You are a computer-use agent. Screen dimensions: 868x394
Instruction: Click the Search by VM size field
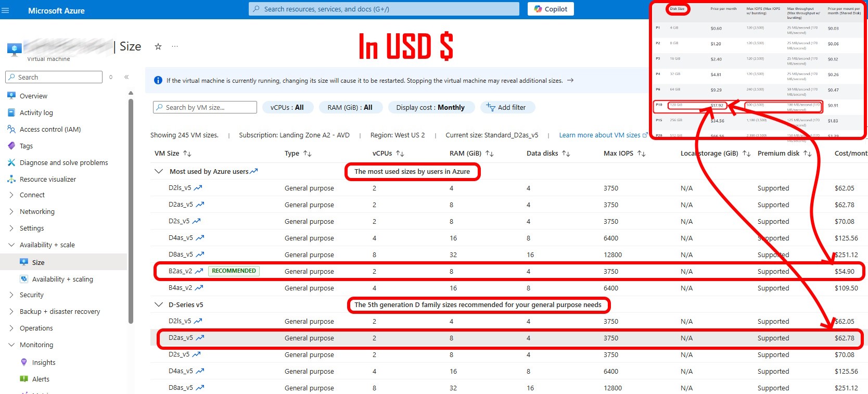[205, 107]
